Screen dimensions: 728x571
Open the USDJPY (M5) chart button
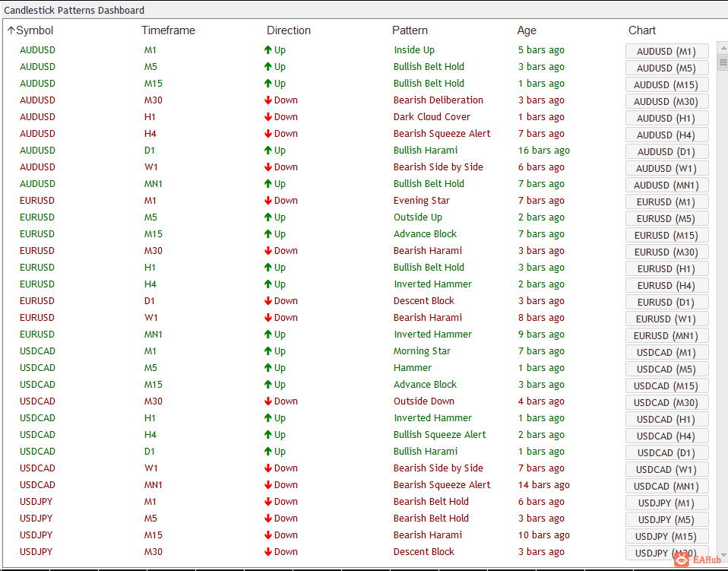point(666,519)
